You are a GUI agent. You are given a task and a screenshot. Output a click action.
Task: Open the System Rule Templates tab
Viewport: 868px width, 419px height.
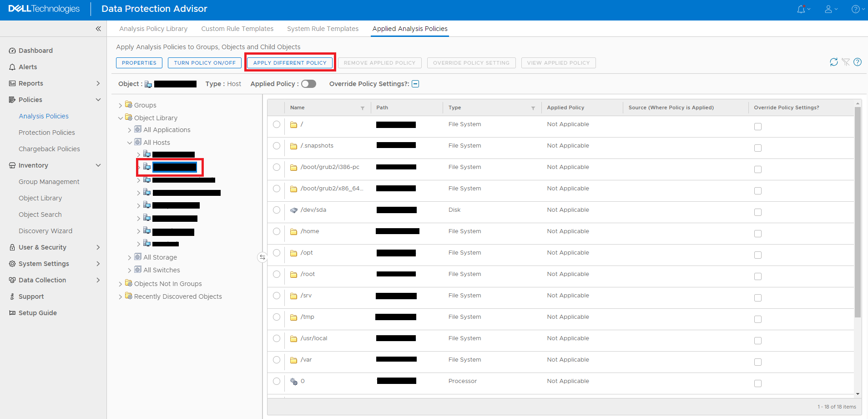(323, 29)
